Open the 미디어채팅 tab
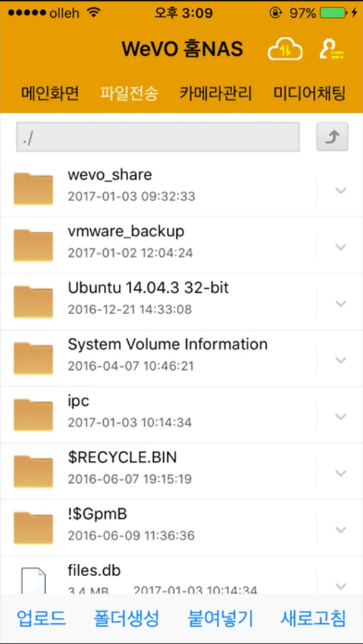This screenshot has height=644, width=363. tap(309, 94)
